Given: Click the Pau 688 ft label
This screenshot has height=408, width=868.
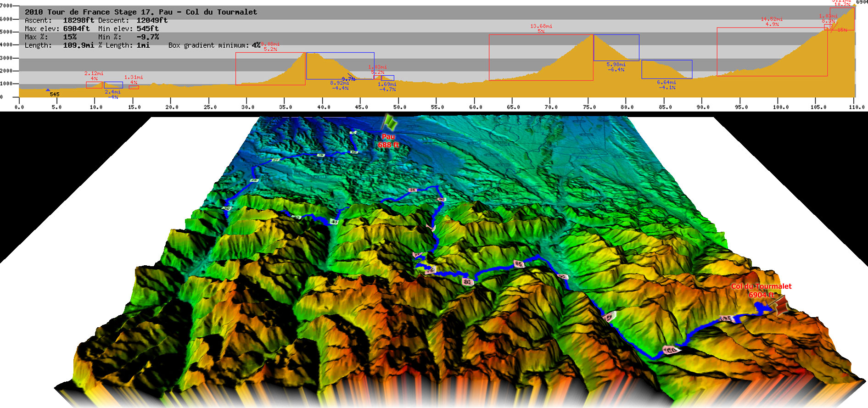Looking at the screenshot, I should pos(388,141).
